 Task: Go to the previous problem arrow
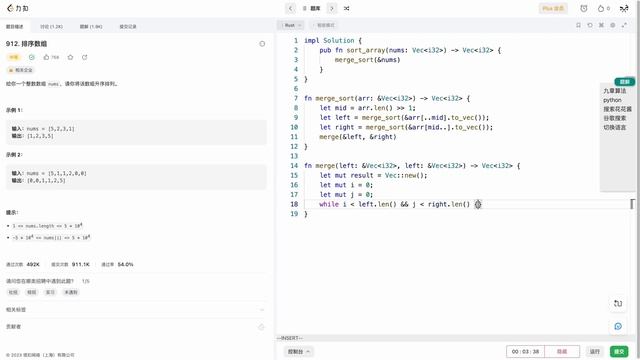pyautogui.click(x=290, y=8)
